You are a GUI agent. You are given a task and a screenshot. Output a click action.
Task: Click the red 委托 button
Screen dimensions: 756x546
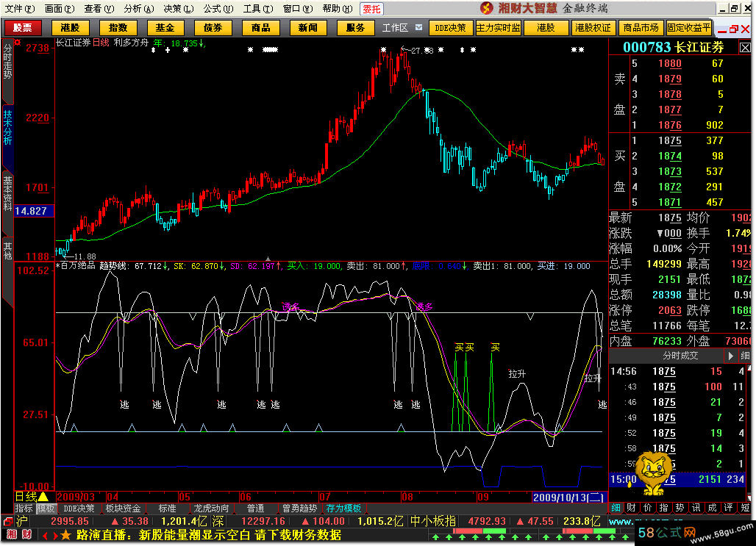[x=371, y=9]
